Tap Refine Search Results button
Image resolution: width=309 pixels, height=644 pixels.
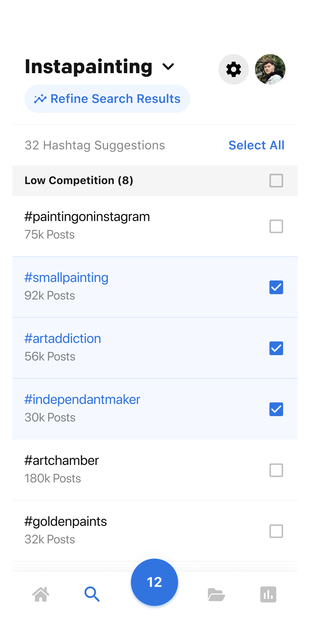pyautogui.click(x=107, y=99)
